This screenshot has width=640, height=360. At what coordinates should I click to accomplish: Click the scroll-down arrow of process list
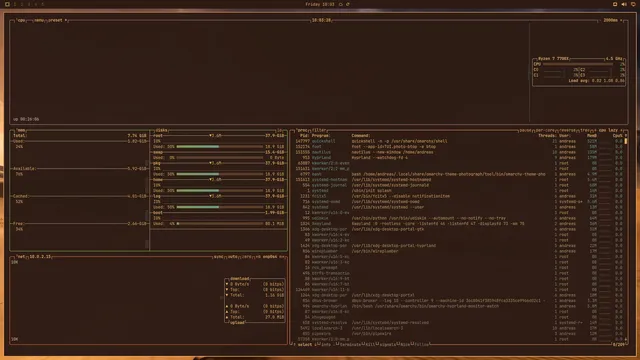(626, 339)
